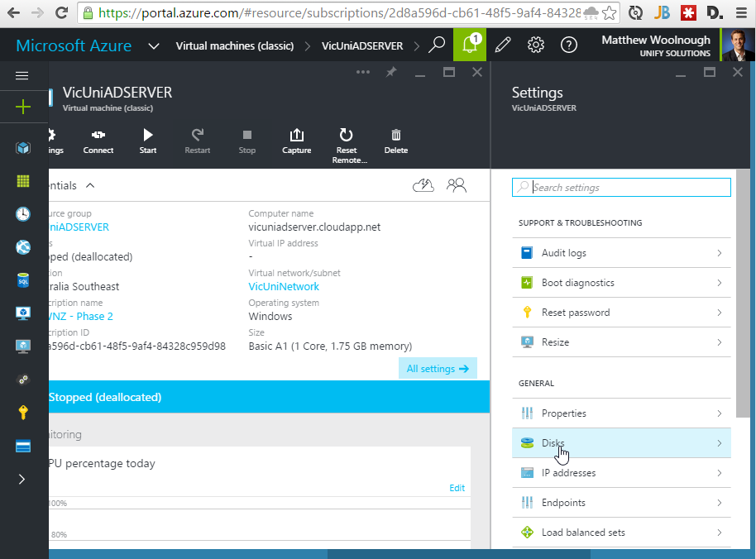
Task: Click Edit on the CPU percentage chart
Action: coord(457,488)
